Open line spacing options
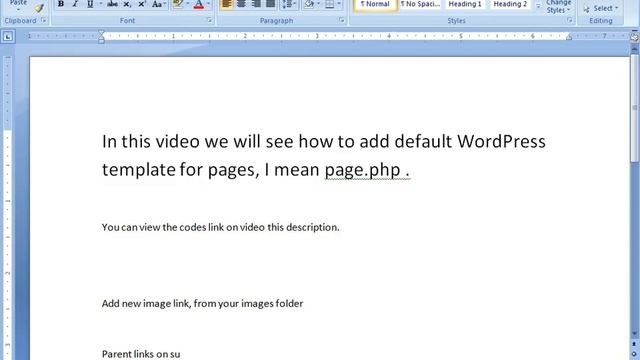 click(x=289, y=4)
